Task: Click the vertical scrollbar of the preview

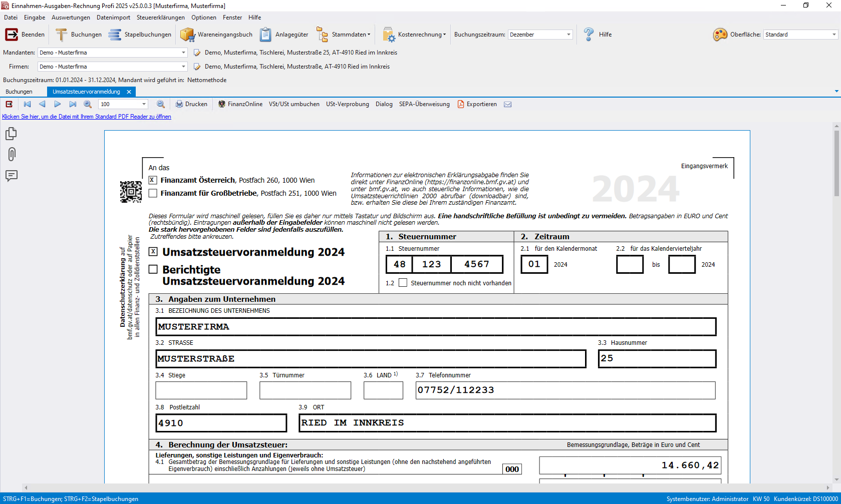Action: point(836,164)
